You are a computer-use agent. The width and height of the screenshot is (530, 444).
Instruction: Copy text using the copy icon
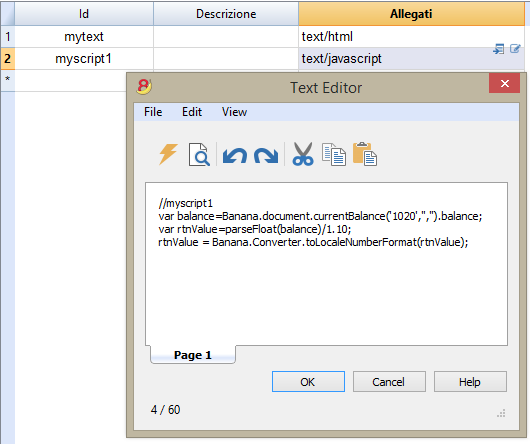pyautogui.click(x=334, y=155)
